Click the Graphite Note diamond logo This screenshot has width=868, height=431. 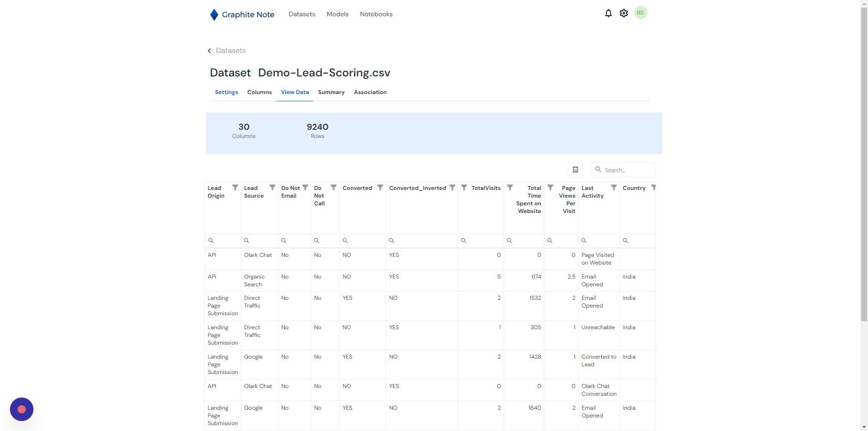coord(214,14)
